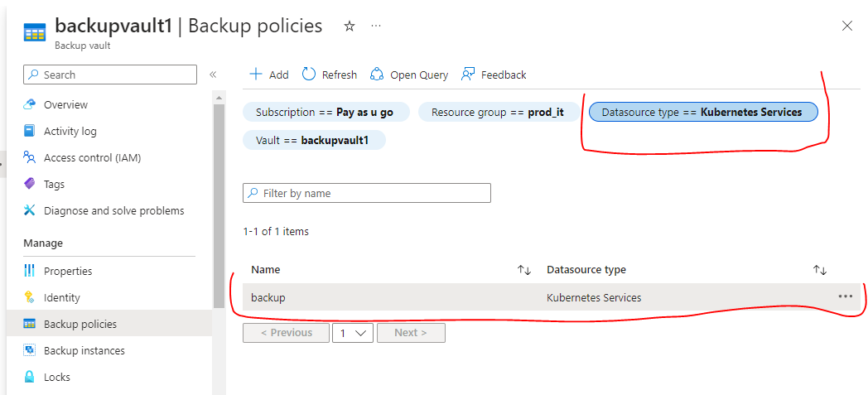
Task: Click the Filter by name field
Action: pyautogui.click(x=366, y=193)
